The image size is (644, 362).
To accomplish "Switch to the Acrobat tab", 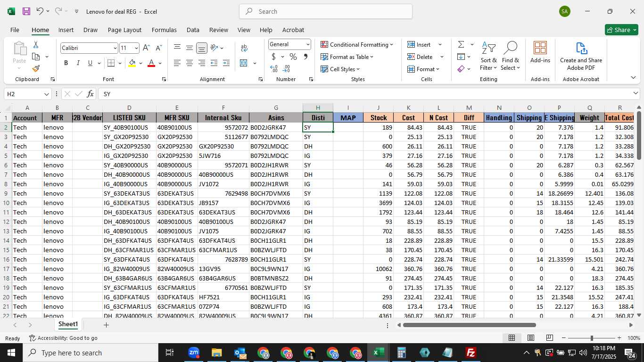I will [x=293, y=30].
